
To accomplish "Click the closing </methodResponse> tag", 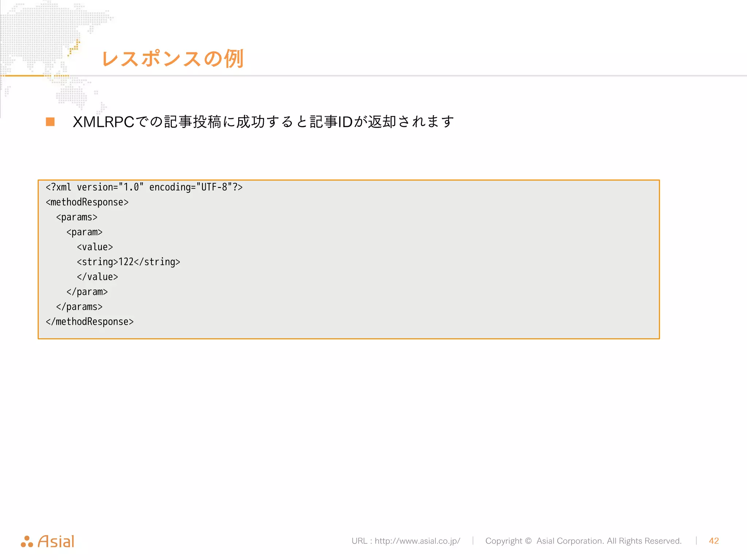I will [x=90, y=322].
